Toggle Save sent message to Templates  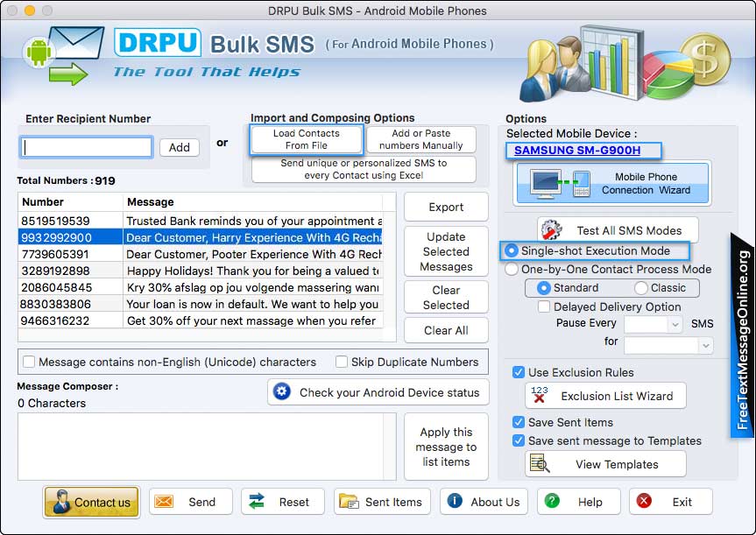[519, 440]
